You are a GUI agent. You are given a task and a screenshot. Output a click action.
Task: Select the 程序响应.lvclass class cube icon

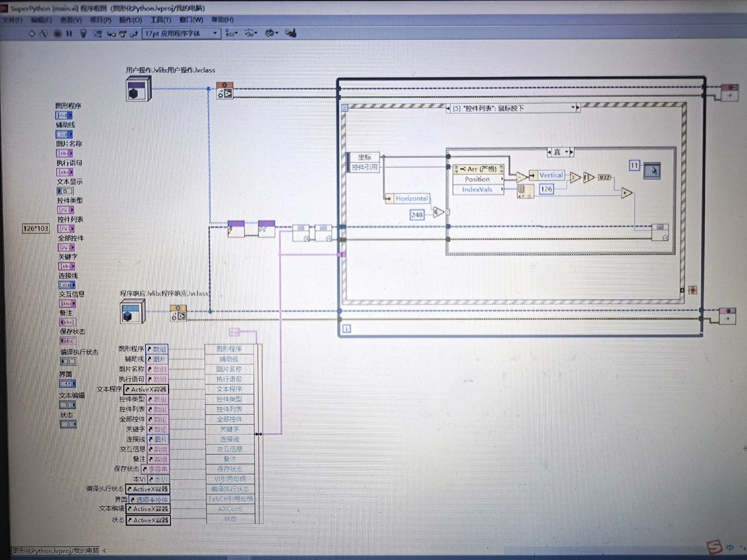tap(132, 311)
